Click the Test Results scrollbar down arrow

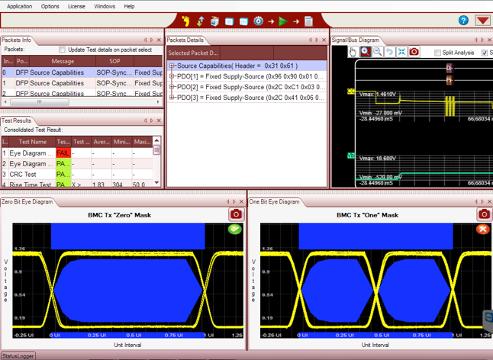[156, 182]
